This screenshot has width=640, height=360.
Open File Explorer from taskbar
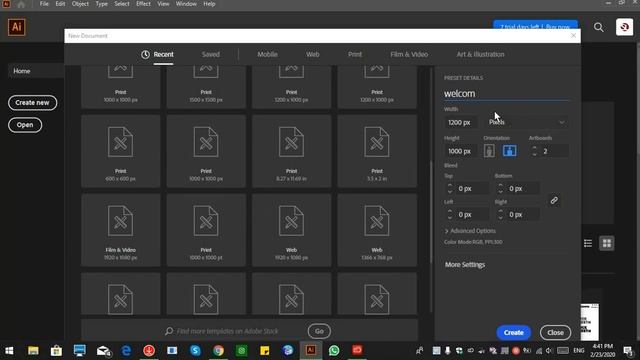pos(33,351)
